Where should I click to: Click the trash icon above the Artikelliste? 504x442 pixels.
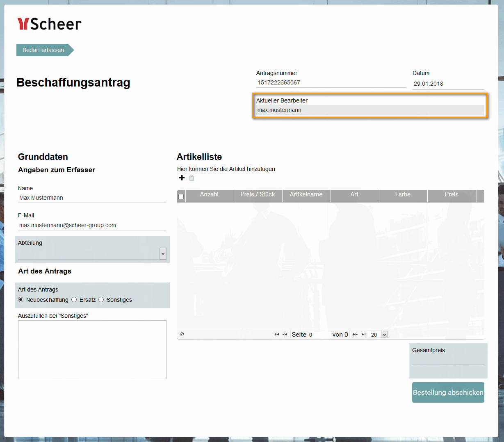[x=192, y=178]
